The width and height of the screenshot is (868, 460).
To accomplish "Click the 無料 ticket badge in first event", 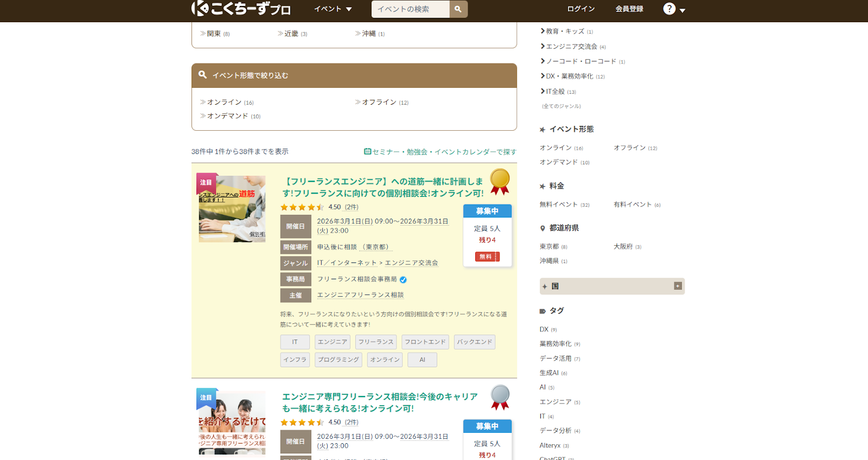I will point(487,257).
